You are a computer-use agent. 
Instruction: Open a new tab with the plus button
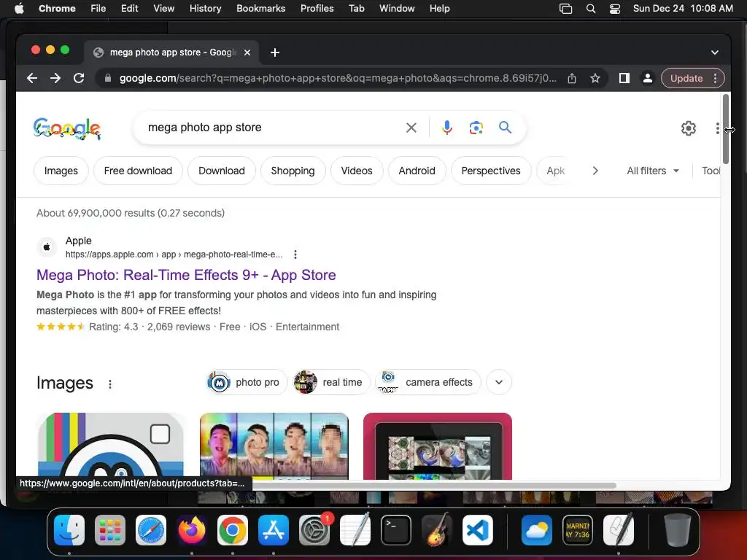[x=275, y=52]
